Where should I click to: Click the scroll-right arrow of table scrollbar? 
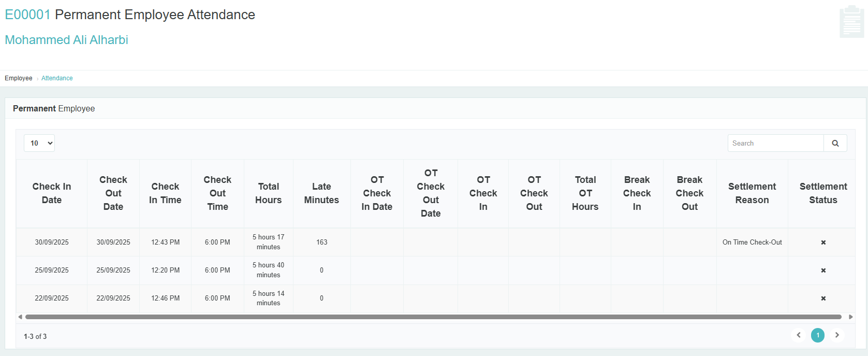[850, 317]
